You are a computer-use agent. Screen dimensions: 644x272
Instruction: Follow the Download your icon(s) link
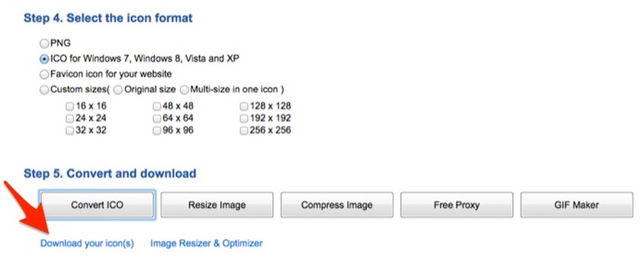pyautogui.click(x=87, y=243)
